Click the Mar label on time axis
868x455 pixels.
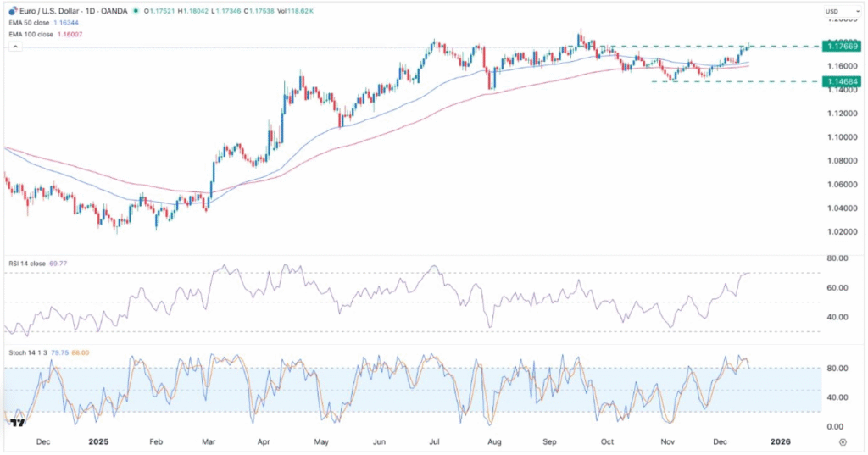(x=209, y=441)
